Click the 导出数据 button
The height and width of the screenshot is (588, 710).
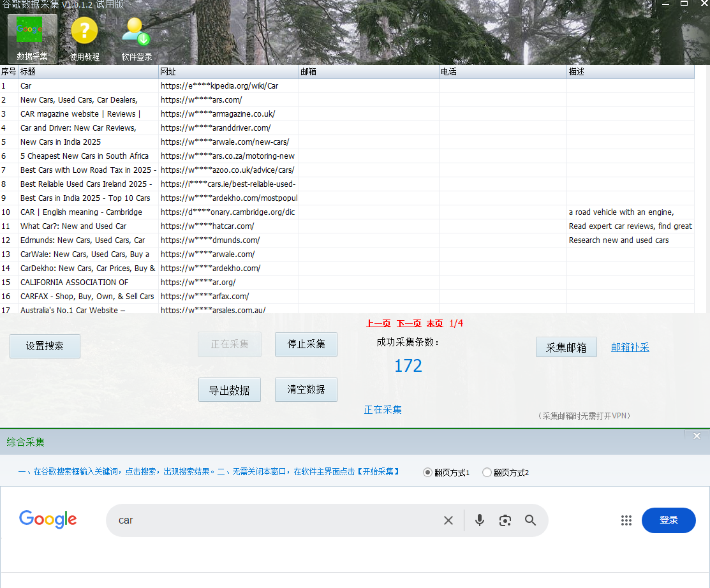click(230, 390)
